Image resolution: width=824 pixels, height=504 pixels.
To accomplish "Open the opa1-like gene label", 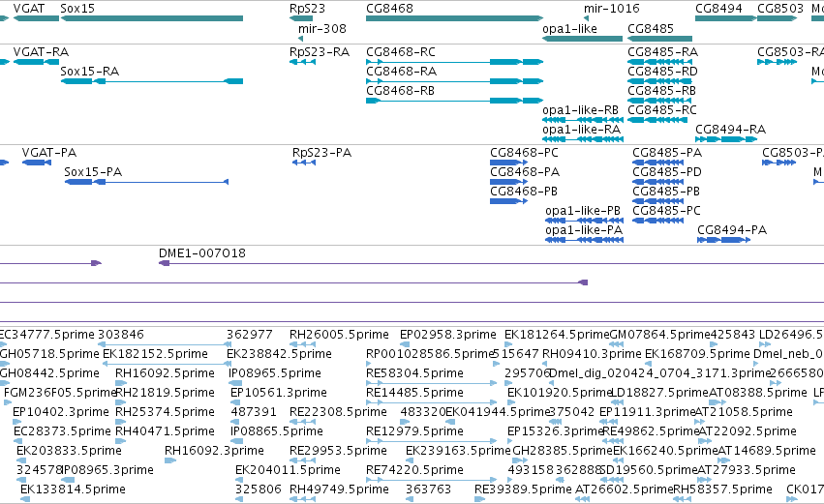I will click(569, 28).
